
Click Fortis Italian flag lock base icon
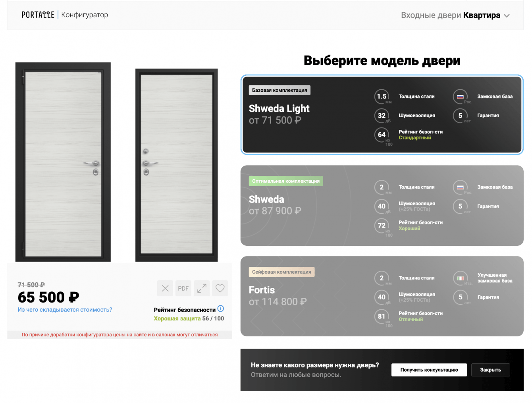click(460, 278)
